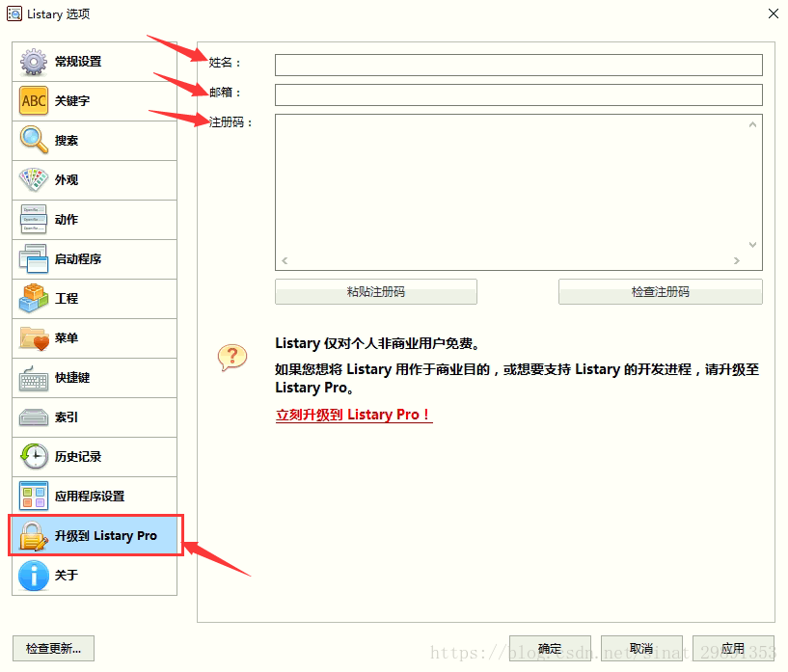
Task: Click the keyboard icon for 快捷键
Action: click(x=34, y=378)
